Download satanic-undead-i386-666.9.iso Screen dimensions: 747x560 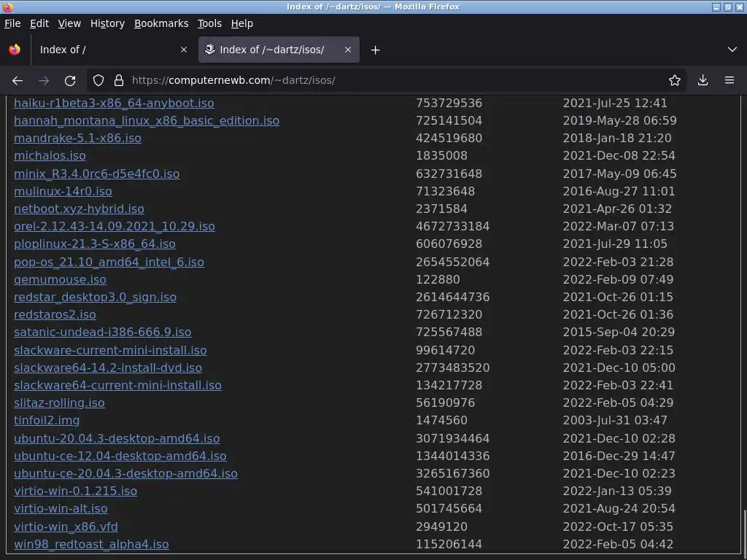click(102, 332)
